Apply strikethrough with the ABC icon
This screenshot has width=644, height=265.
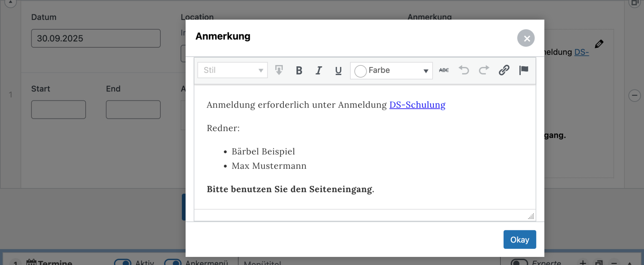click(444, 70)
